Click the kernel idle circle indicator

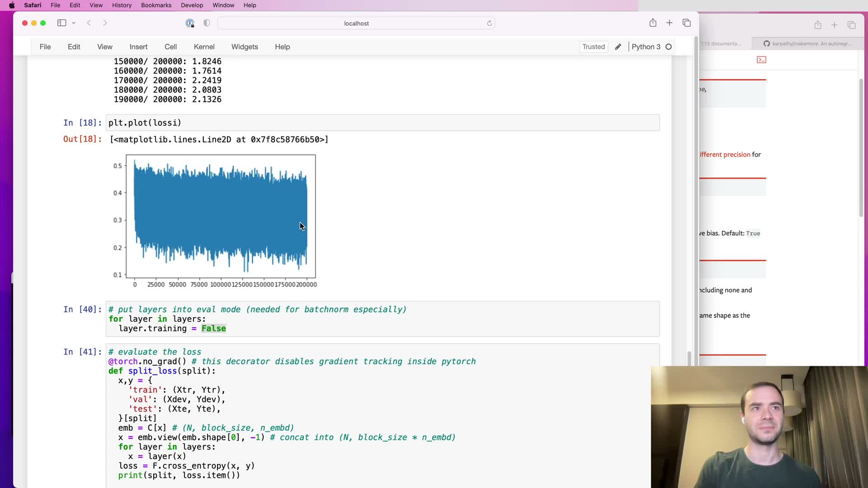(x=669, y=47)
